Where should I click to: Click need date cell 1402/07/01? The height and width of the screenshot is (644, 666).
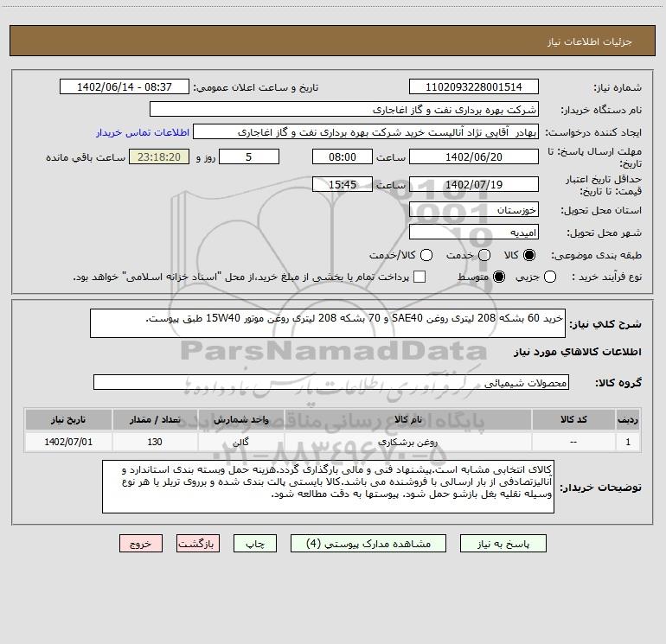[x=68, y=442]
